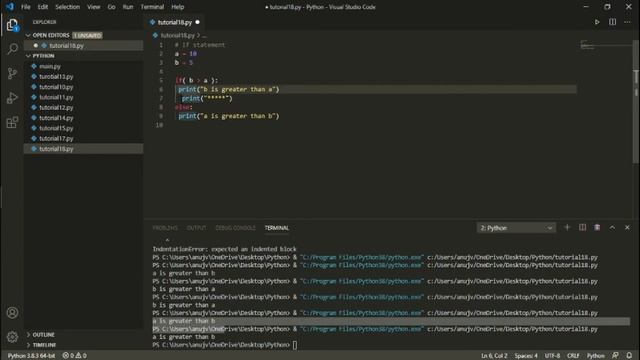Click the unsaved dot on tutorial18.py tab
640x360 pixels.
[198, 22]
